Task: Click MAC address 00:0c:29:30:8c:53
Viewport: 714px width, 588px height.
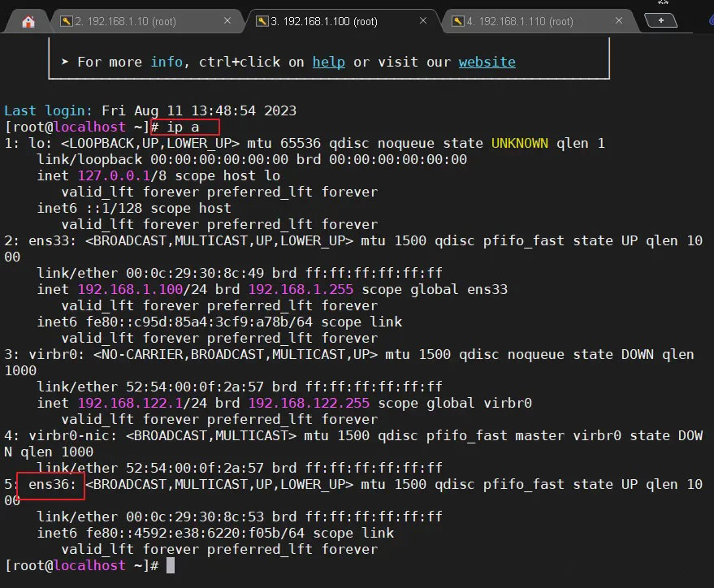Action: click(x=195, y=517)
